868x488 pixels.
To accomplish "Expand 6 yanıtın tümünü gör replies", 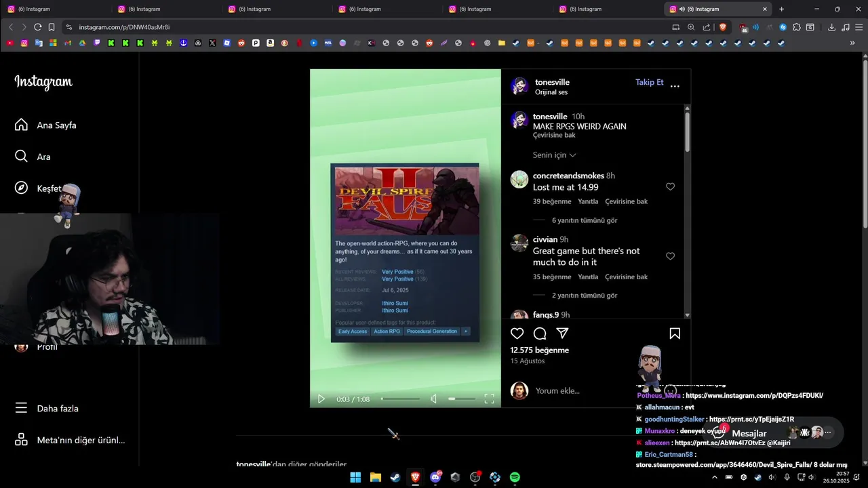I will tap(585, 220).
